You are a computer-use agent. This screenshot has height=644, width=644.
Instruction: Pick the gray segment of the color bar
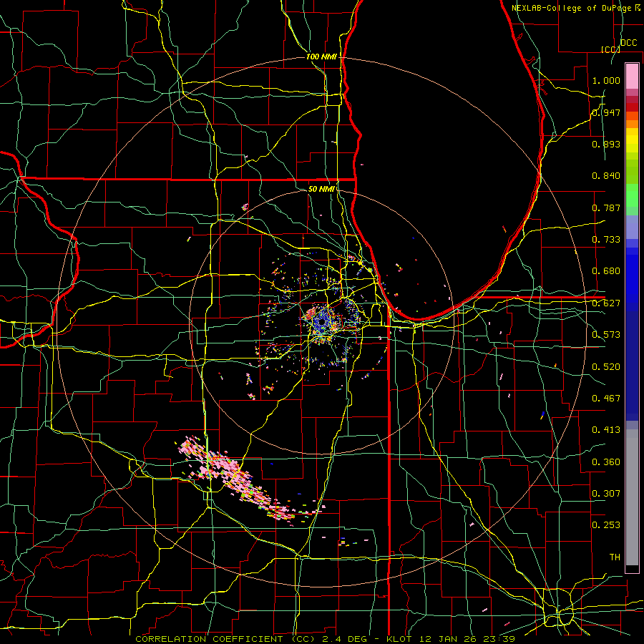pyautogui.click(x=632, y=497)
